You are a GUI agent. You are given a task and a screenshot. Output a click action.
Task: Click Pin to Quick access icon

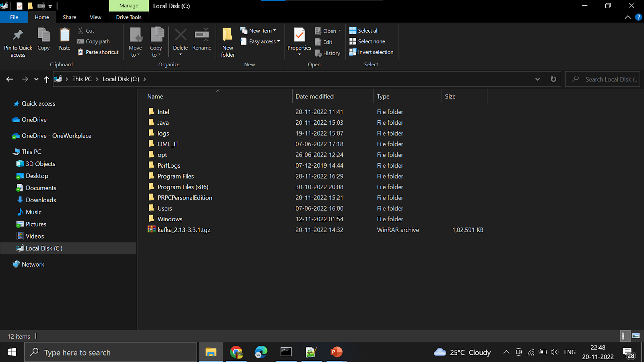(x=18, y=35)
